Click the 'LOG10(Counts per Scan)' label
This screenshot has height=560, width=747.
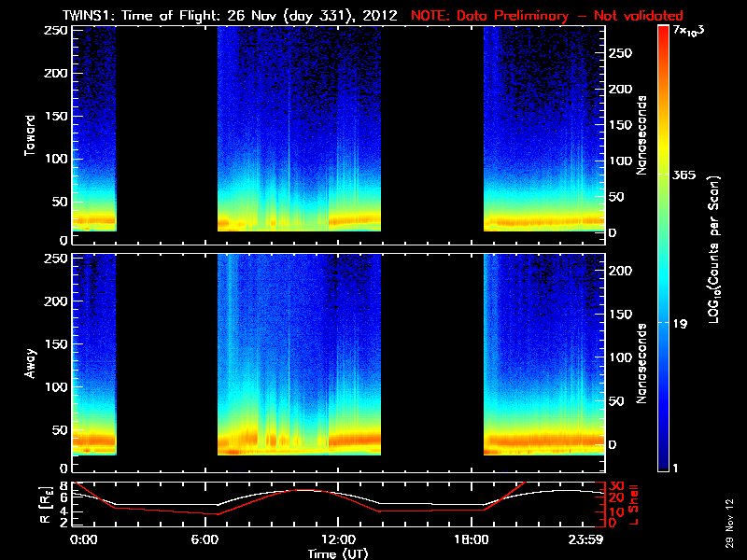[x=713, y=250]
